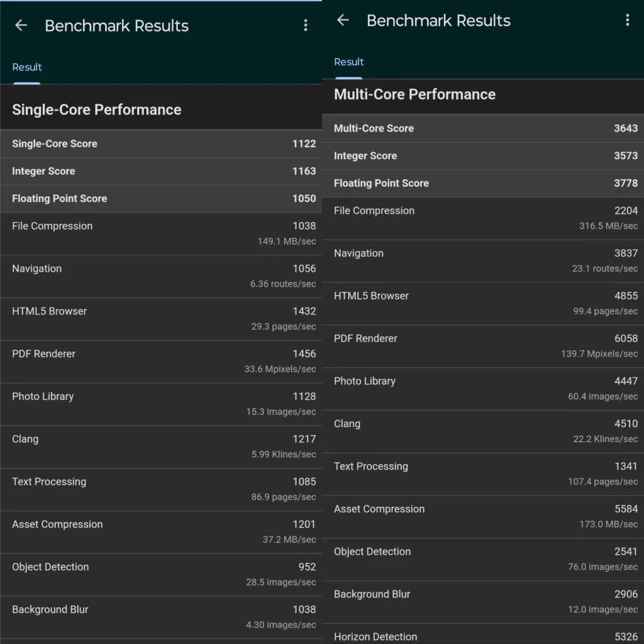Viewport: 644px width, 644px height.
Task: Tap single-core Photo Library result
Action: point(161,404)
